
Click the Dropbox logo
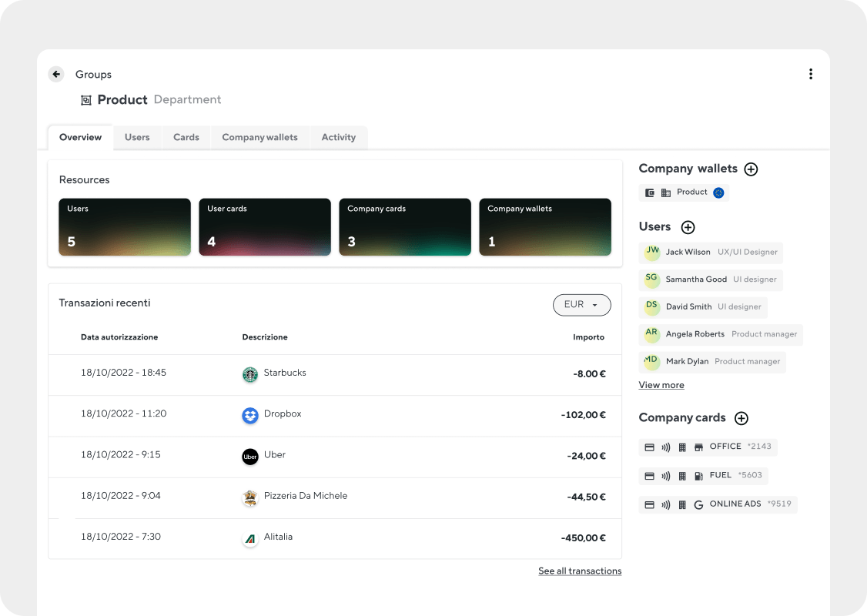click(250, 415)
